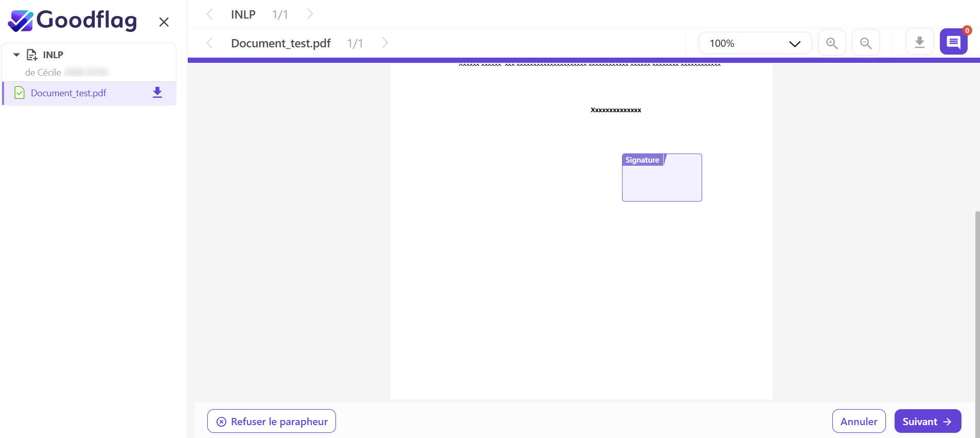Click the Goodflag logo
Viewport: 980px width, 438px height.
coord(73,21)
